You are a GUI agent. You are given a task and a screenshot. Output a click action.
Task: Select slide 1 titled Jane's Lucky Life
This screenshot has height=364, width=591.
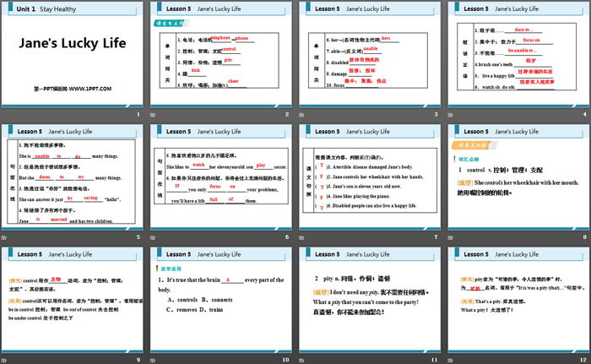[73, 54]
